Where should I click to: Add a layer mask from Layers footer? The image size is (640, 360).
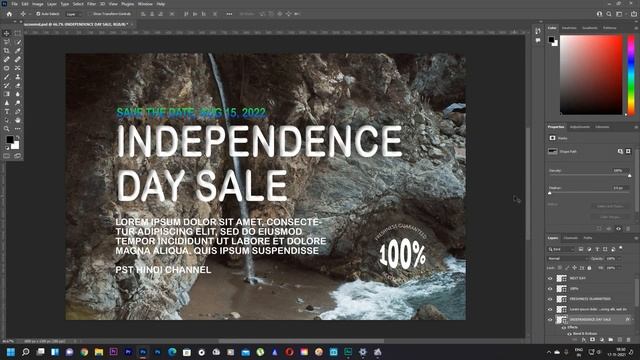[592, 340]
